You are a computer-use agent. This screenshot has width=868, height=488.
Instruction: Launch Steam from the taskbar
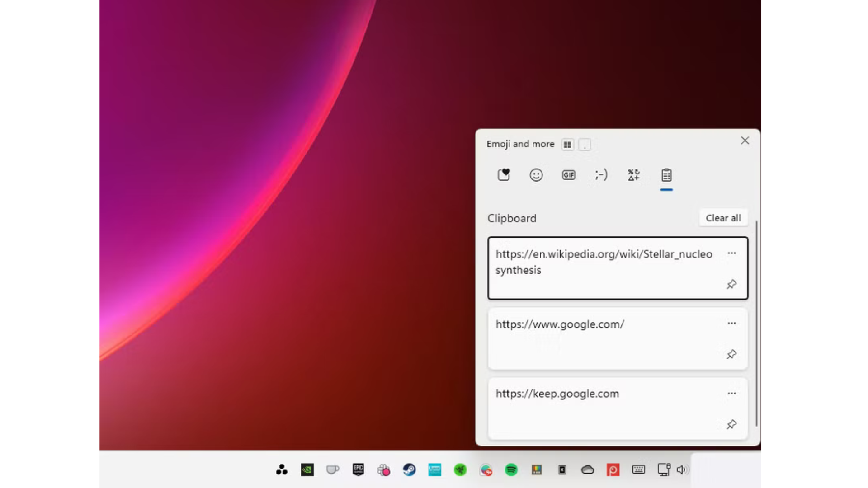click(x=410, y=470)
